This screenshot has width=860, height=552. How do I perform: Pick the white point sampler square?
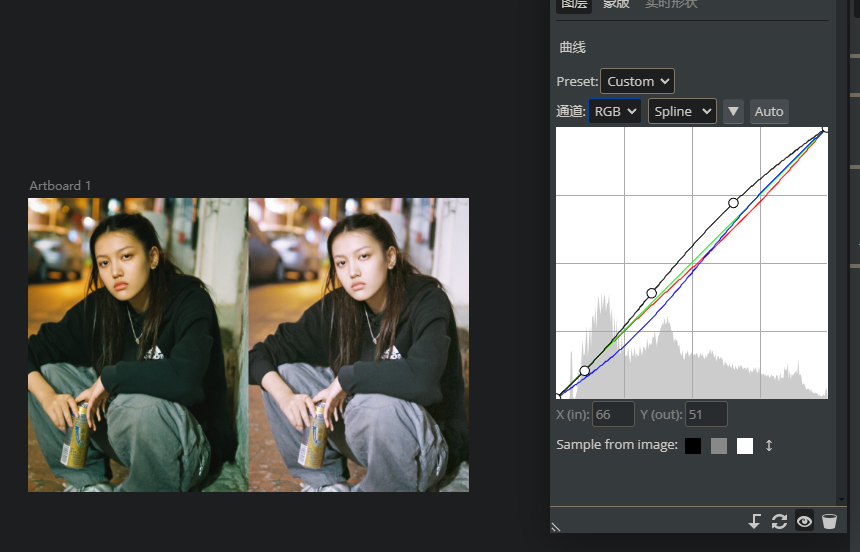[x=745, y=446]
